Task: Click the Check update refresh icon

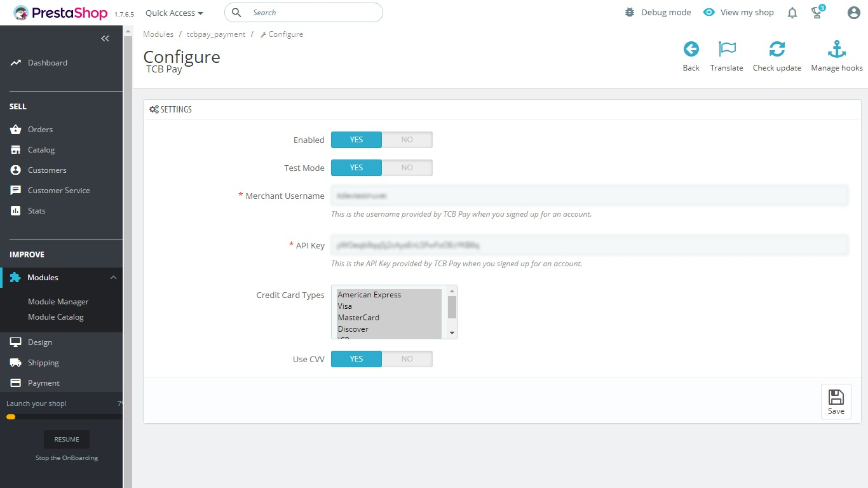Action: 776,49
